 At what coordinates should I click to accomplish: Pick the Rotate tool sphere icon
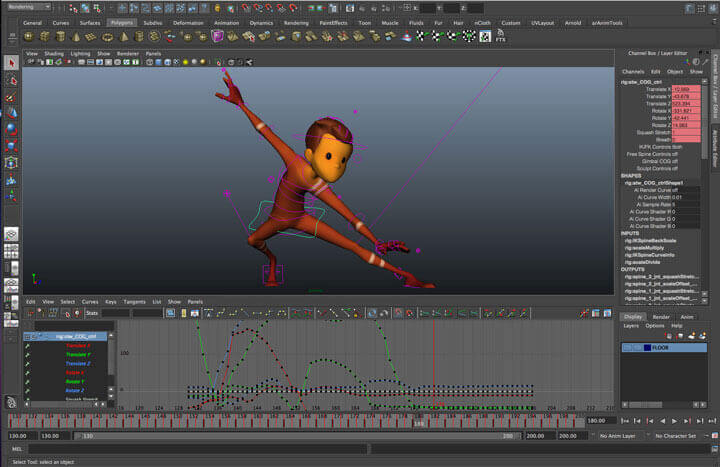(11, 130)
